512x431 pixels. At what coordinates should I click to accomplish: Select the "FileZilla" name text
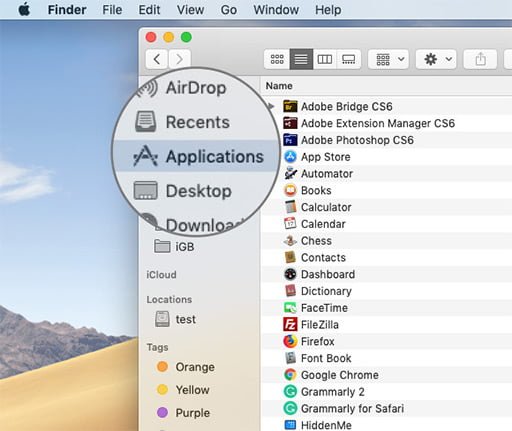click(320, 324)
